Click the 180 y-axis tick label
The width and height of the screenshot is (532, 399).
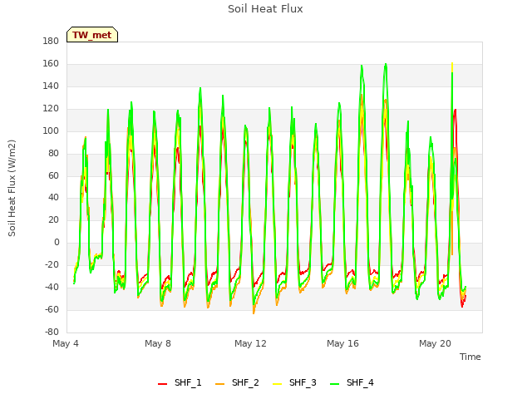click(x=51, y=42)
